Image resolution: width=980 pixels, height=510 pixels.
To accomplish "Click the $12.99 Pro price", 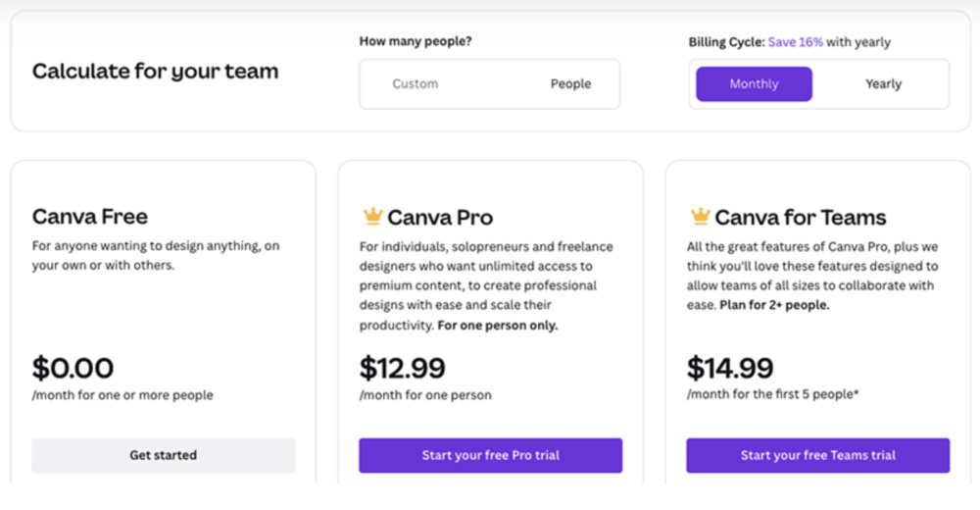I will pyautogui.click(x=402, y=368).
